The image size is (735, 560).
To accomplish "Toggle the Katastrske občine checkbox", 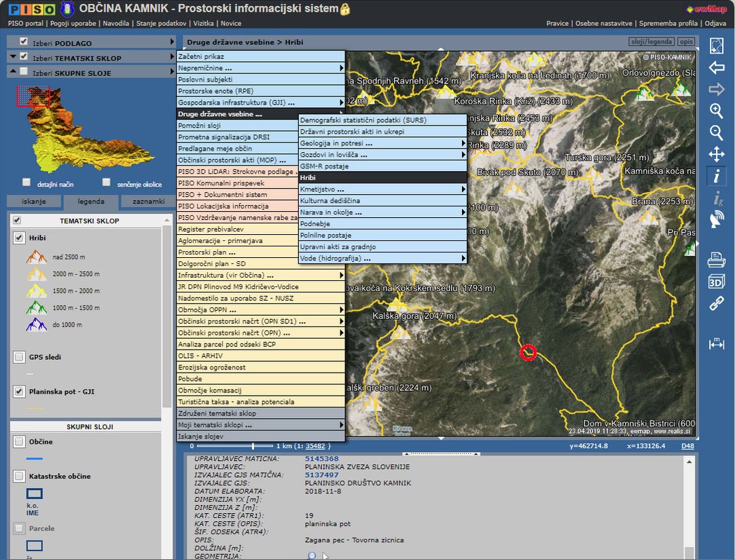I will tap(19, 477).
